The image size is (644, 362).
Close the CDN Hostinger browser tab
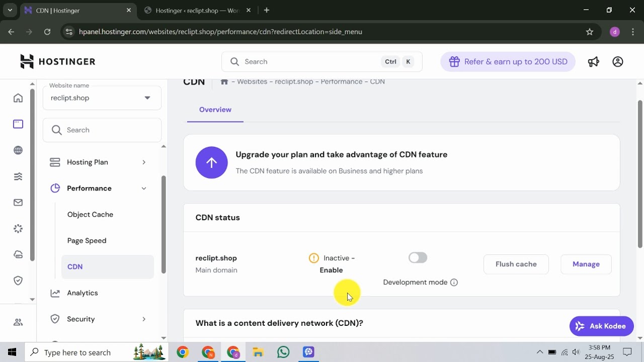(x=129, y=10)
